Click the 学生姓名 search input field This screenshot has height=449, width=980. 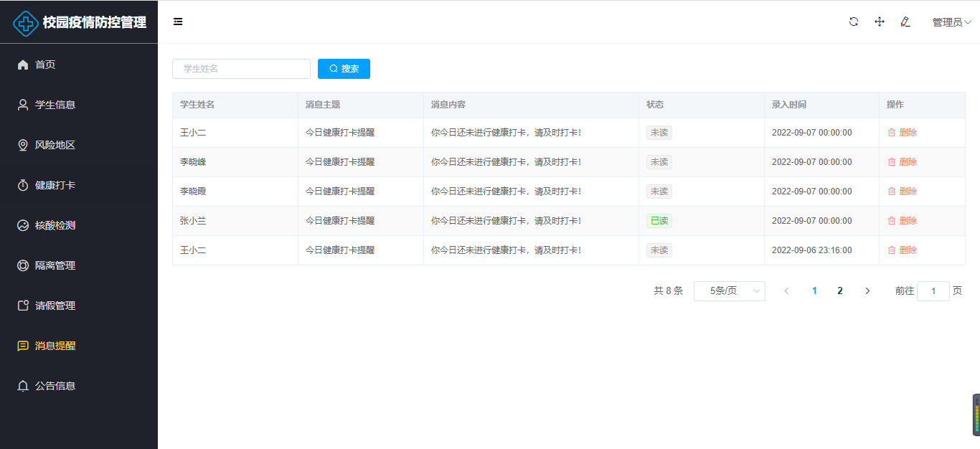[x=241, y=69]
